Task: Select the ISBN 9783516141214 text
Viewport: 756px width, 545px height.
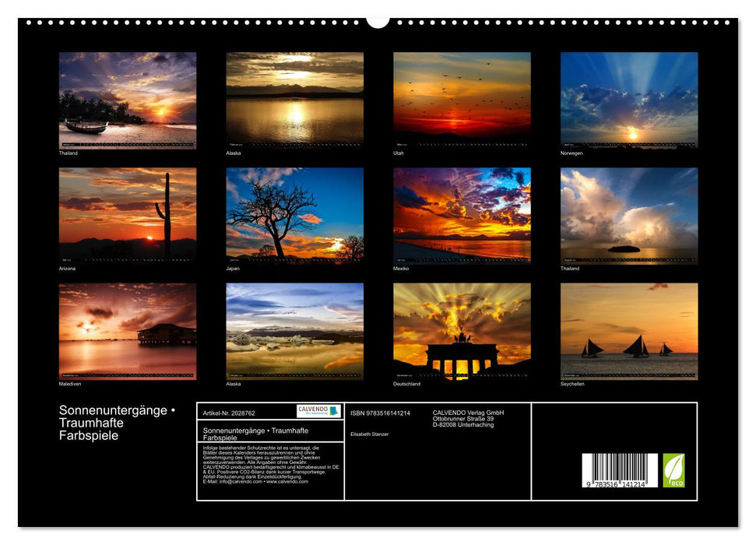Action: coord(379,413)
